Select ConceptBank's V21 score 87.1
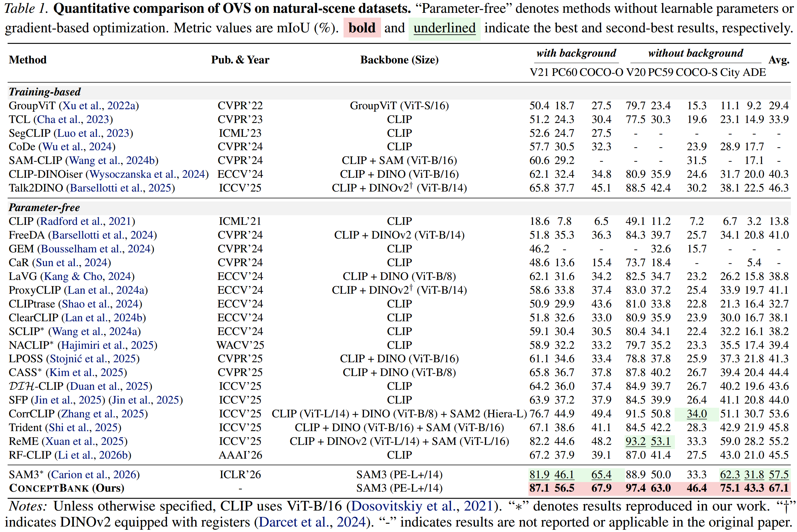 click(539, 488)
